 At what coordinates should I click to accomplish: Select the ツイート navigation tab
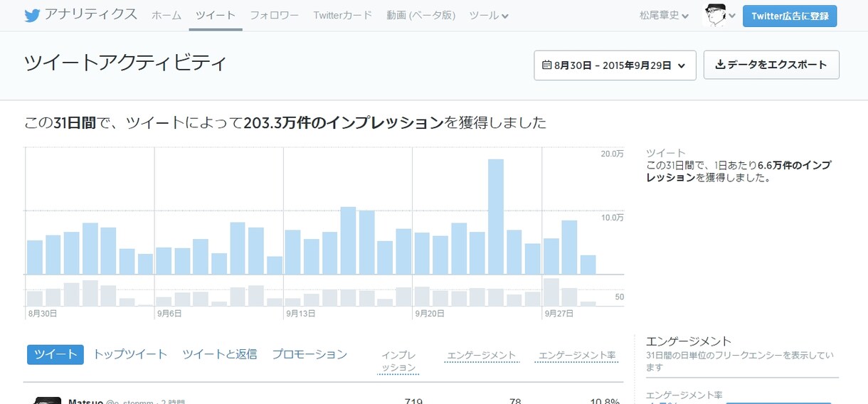pyautogui.click(x=216, y=15)
